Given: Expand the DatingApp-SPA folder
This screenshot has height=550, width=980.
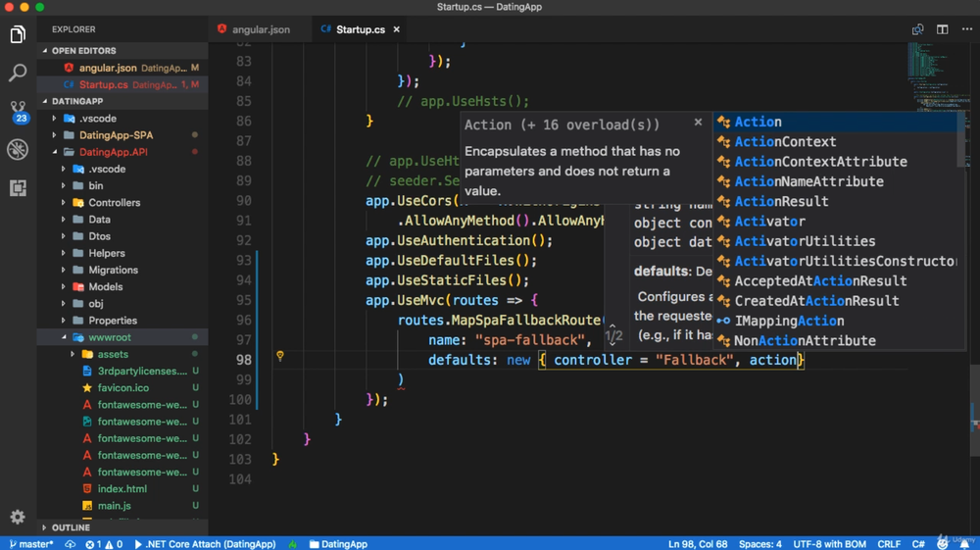Looking at the screenshot, I should pos(116,135).
